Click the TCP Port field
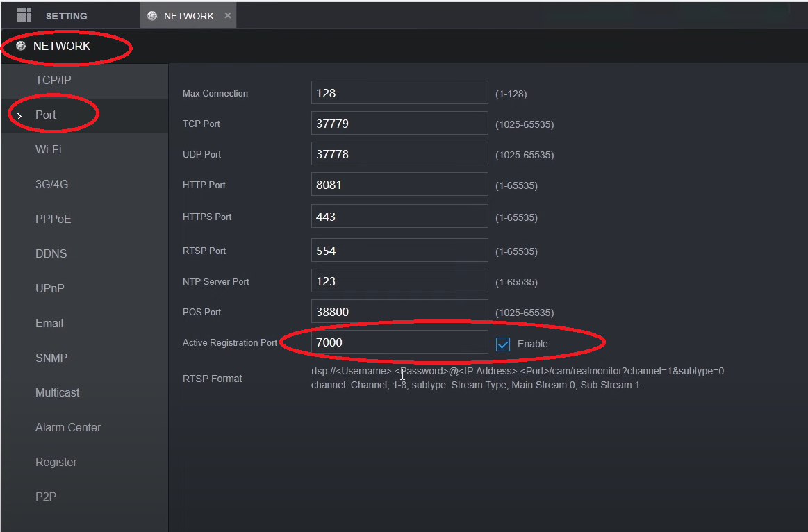Viewport: 808px width, 532px height. [399, 124]
